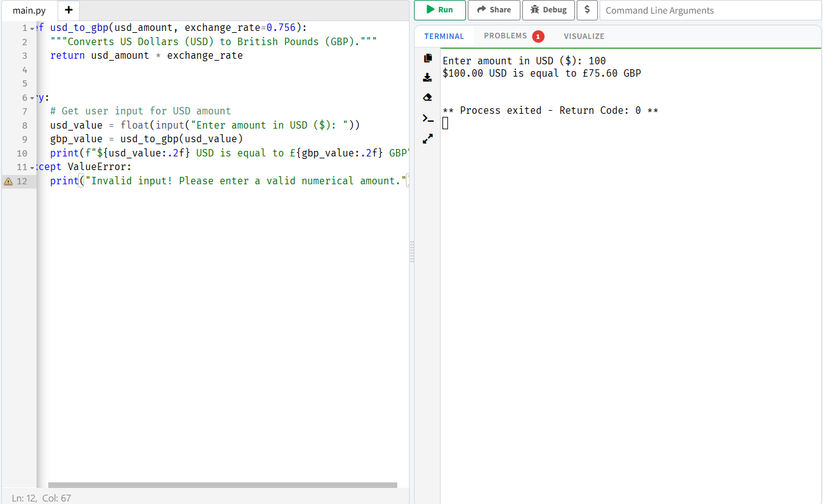Download terminal output icon

(428, 78)
